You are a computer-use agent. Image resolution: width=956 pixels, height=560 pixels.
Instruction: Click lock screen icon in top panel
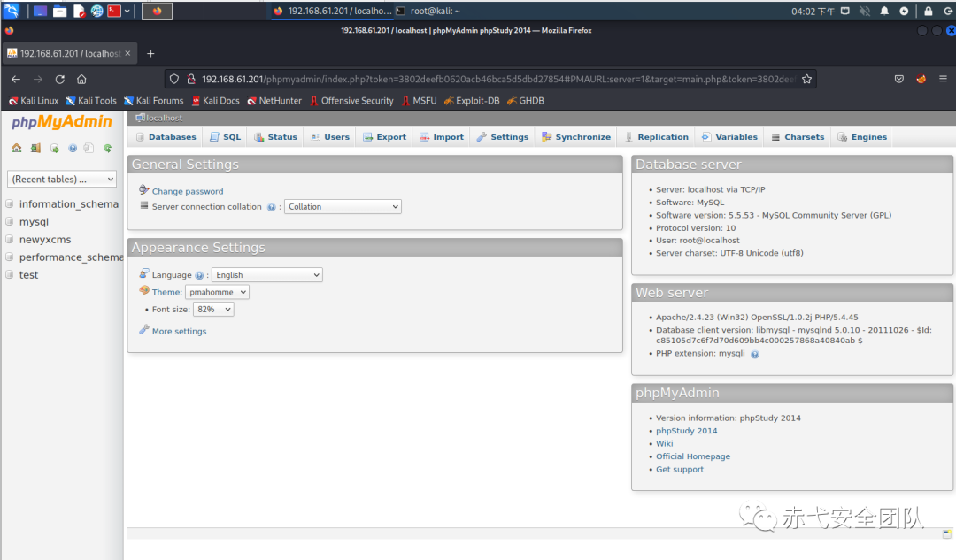928,11
